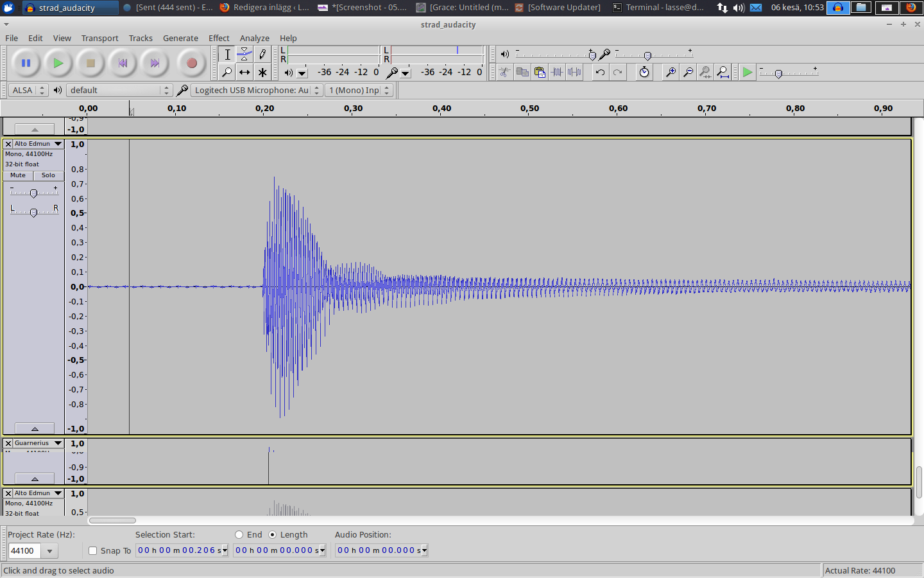The height and width of the screenshot is (578, 924).
Task: Open the Logitech USB Microphone input dropdown
Action: 257,90
